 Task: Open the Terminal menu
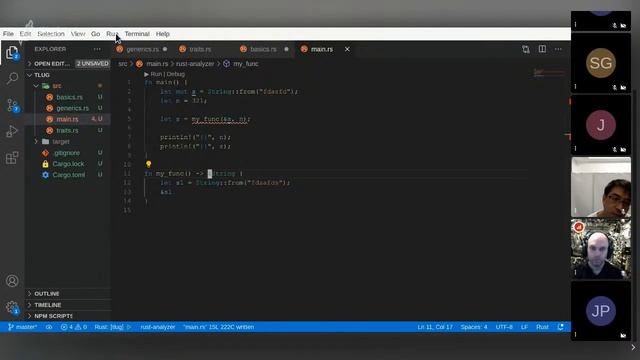(137, 34)
